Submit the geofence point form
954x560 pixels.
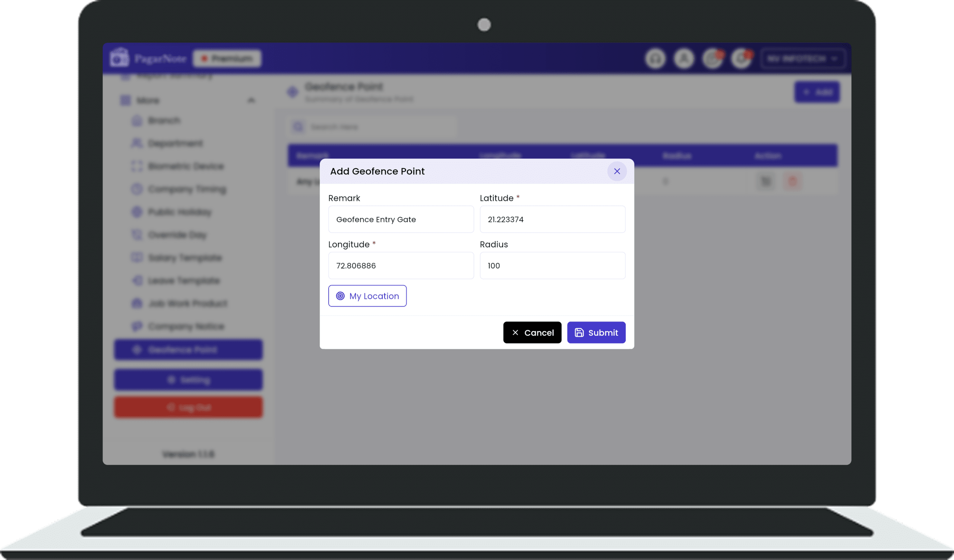coord(596,333)
